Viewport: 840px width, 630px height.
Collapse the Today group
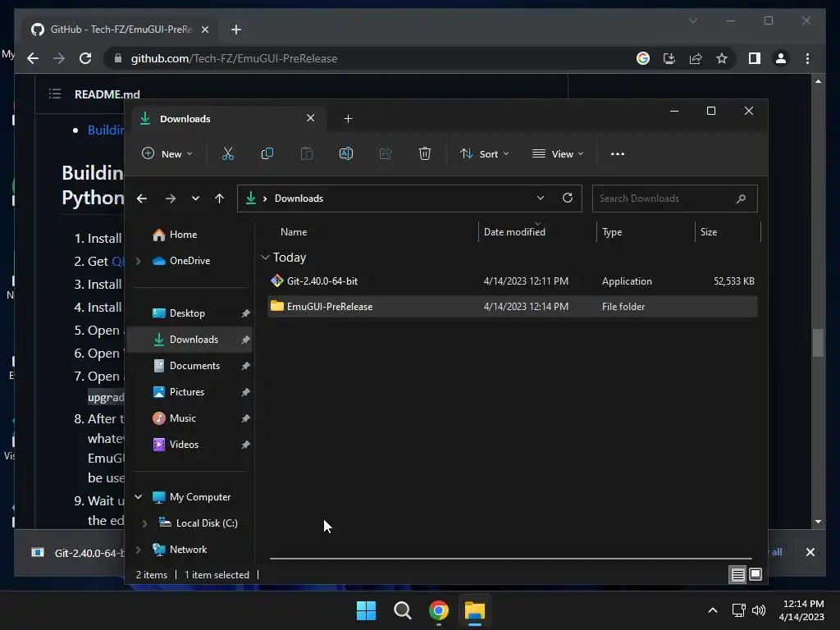click(x=265, y=258)
